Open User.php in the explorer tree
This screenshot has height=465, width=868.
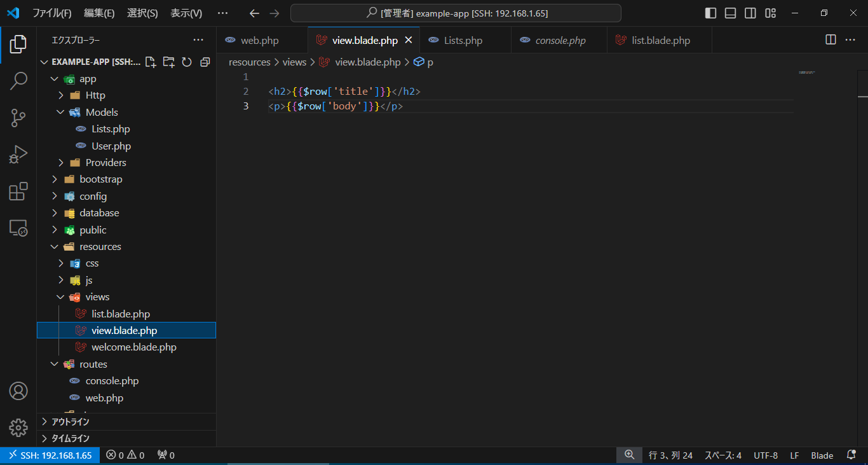click(x=126, y=146)
